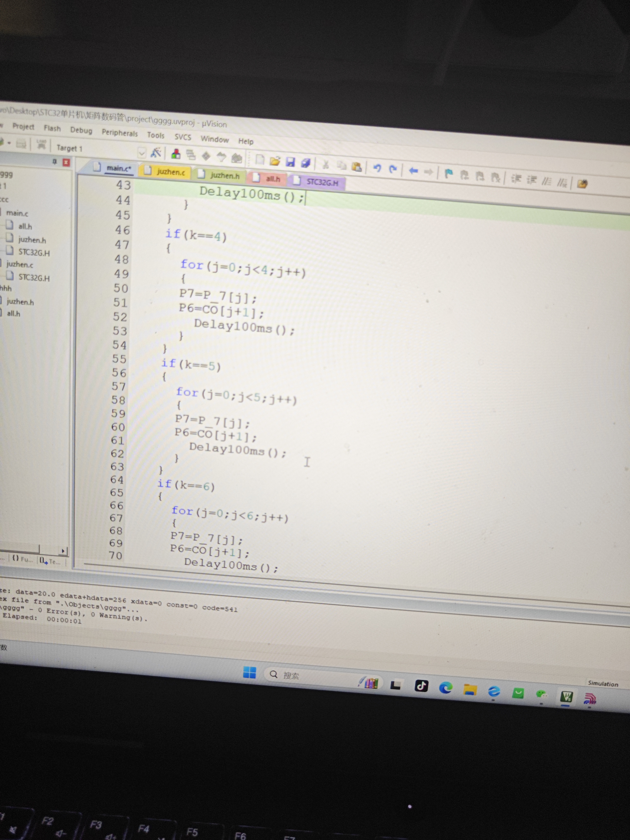Click the Cut scissors icon
Viewport: 630px width, 840px height.
[x=325, y=164]
